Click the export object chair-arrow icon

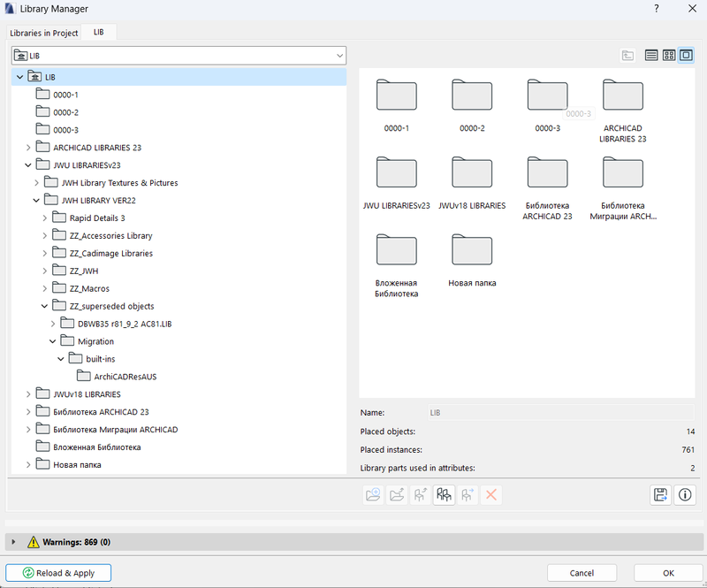coord(468,495)
